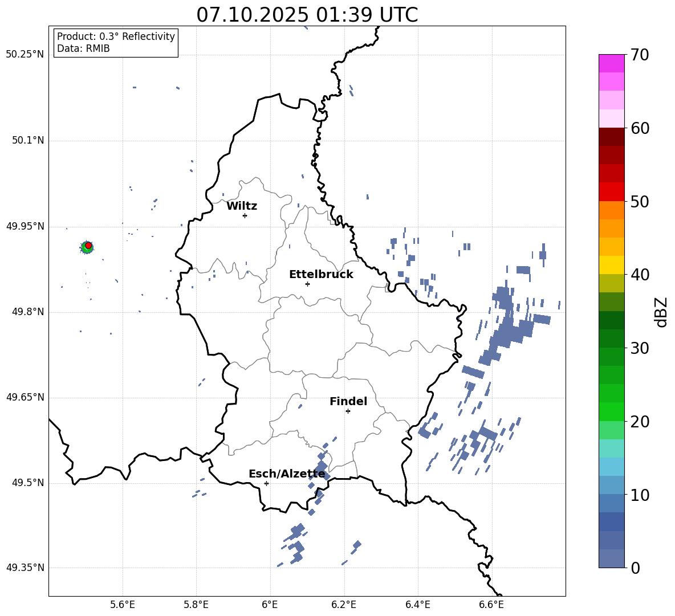Select the Esch/Alzette station label
The image size is (675, 616).
click(x=287, y=474)
